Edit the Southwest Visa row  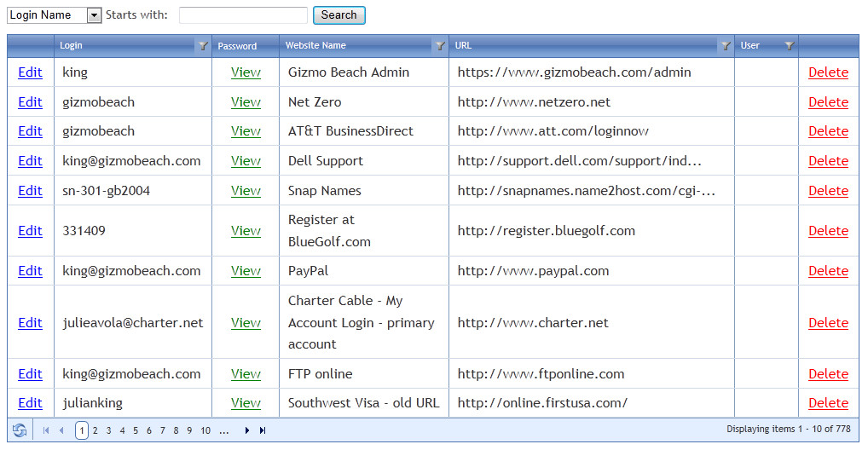pos(30,403)
